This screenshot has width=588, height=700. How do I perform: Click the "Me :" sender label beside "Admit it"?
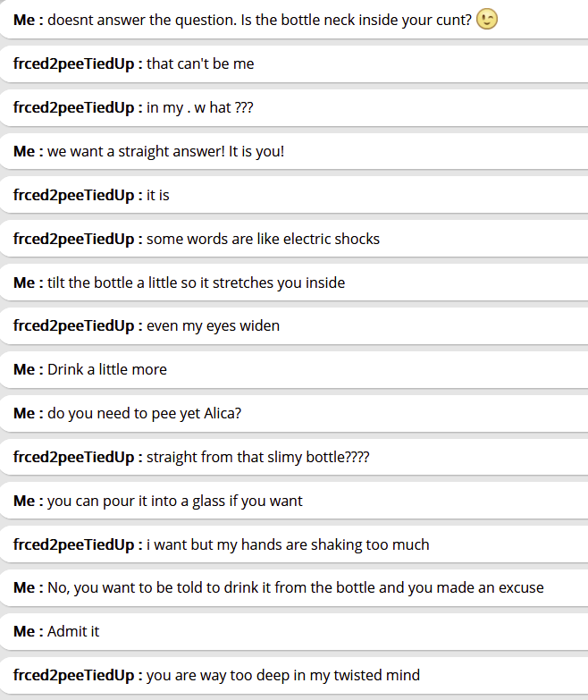(x=28, y=631)
